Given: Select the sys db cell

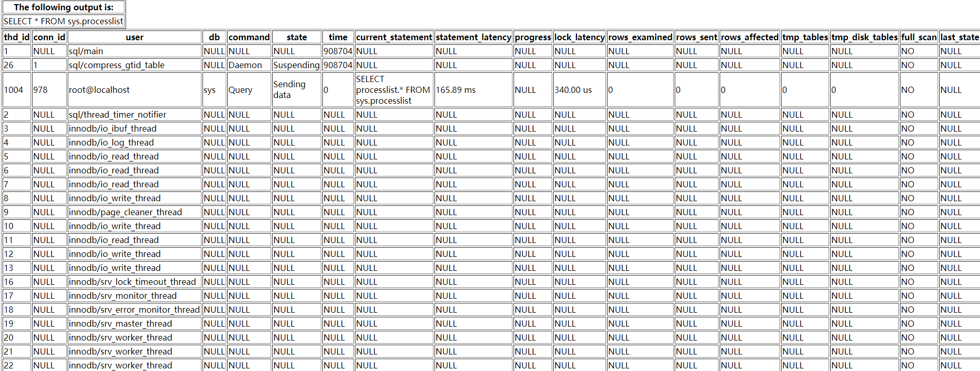Looking at the screenshot, I should point(214,90).
